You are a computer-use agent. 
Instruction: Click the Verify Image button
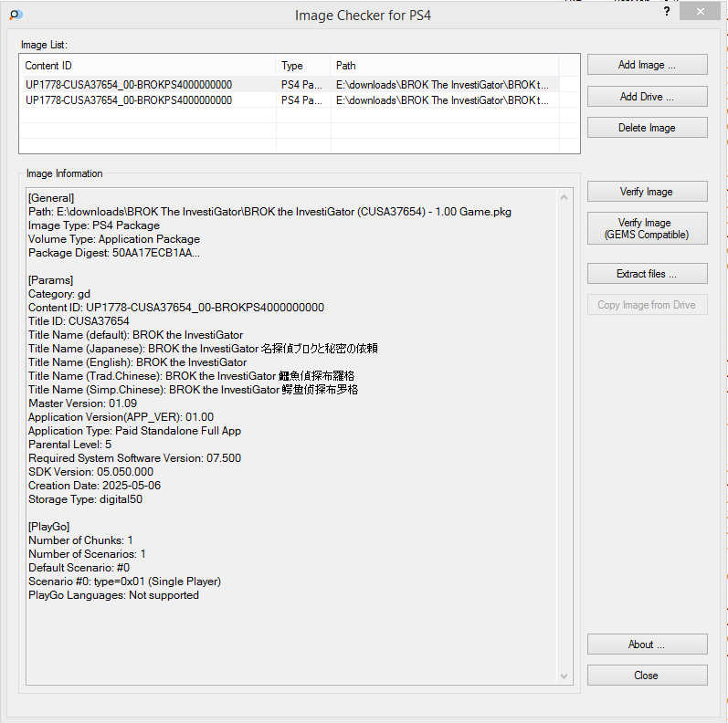click(648, 191)
